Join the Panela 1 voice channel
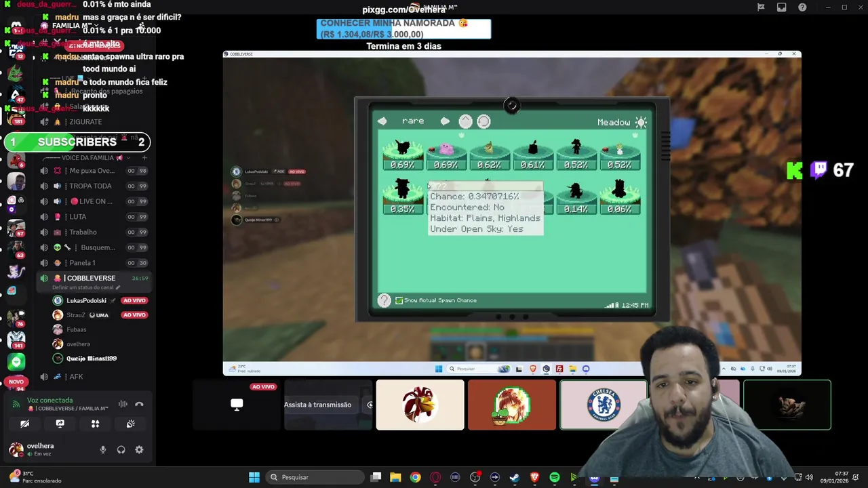 [x=94, y=263]
